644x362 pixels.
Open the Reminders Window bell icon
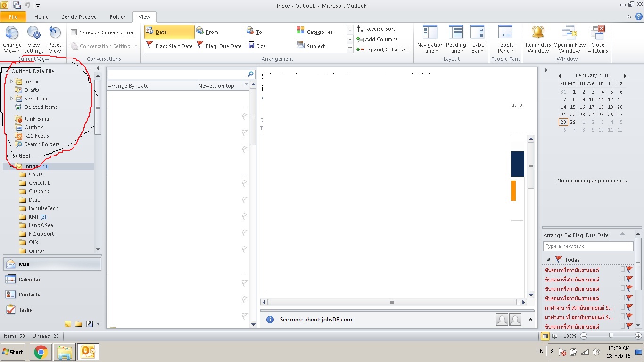coord(538,33)
